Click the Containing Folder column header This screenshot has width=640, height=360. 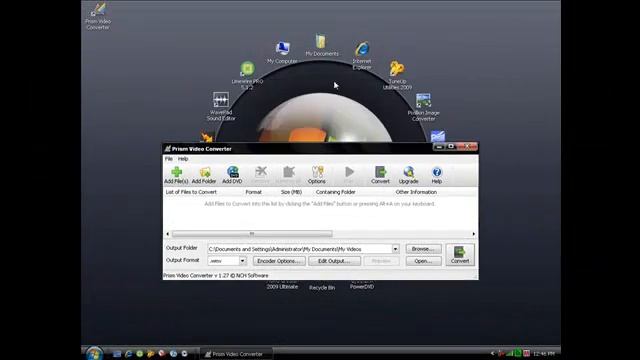336,192
